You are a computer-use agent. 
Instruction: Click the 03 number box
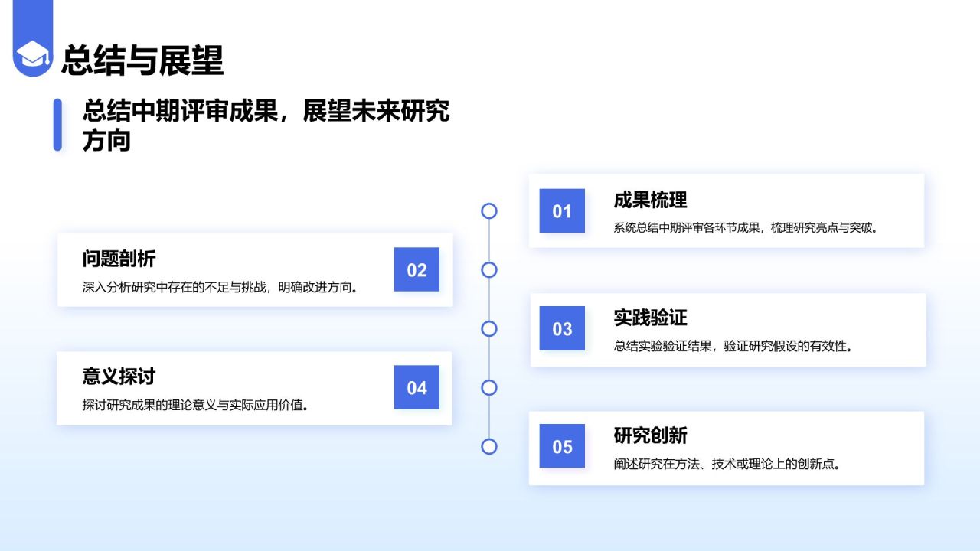[x=562, y=328]
